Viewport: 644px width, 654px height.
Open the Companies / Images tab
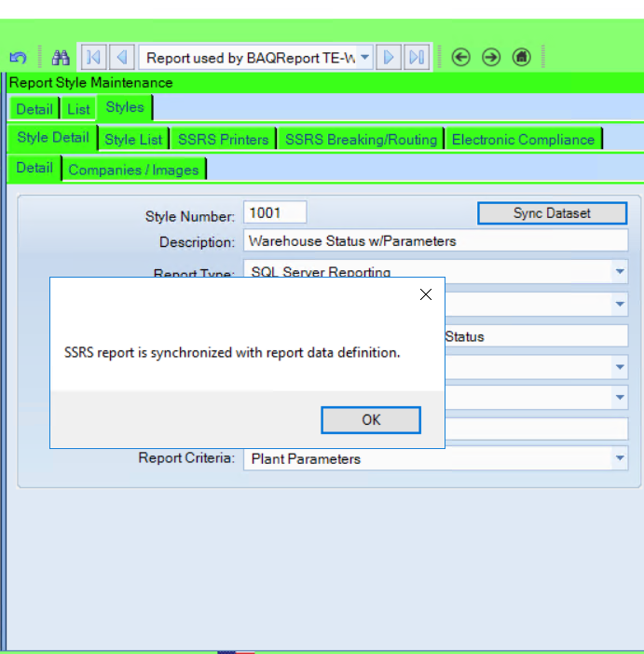tap(133, 170)
